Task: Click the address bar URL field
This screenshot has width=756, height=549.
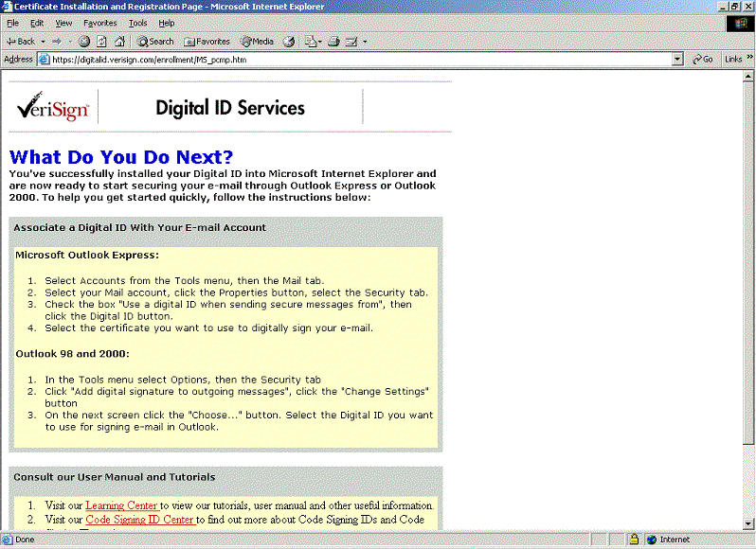Action: (361, 60)
